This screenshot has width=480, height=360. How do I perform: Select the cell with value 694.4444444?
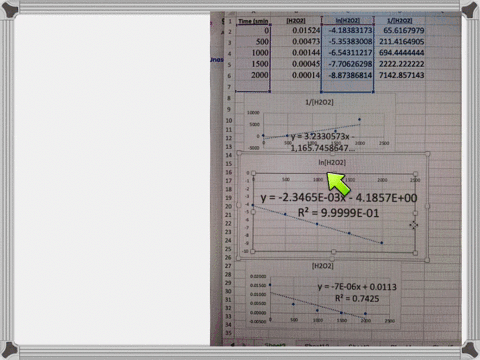[400, 53]
